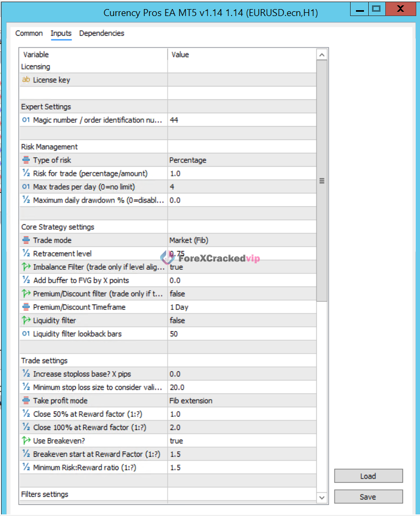Click the Imbalance Filter boolean icon
Viewport: 420px width, 516px height.
(x=26, y=267)
